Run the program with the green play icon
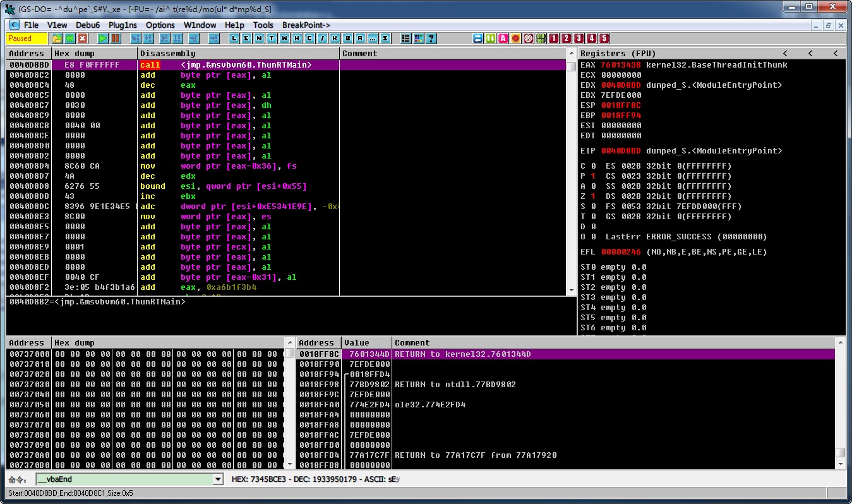Viewport: 852px width, 504px height. tap(103, 39)
